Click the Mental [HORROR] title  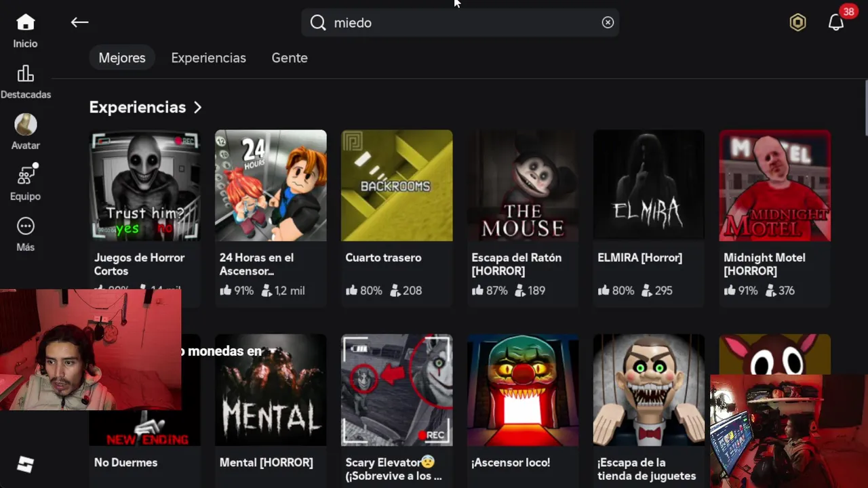click(266, 462)
